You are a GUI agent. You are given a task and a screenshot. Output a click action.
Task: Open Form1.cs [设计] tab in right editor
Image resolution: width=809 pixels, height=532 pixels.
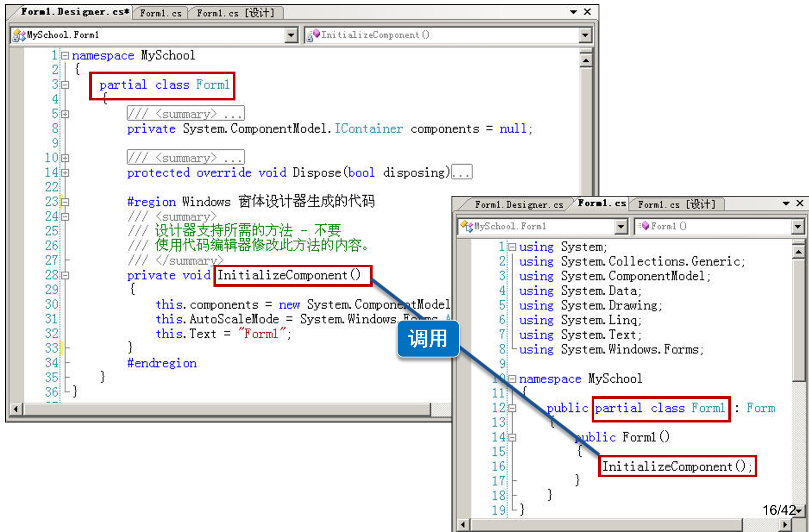coord(676,204)
